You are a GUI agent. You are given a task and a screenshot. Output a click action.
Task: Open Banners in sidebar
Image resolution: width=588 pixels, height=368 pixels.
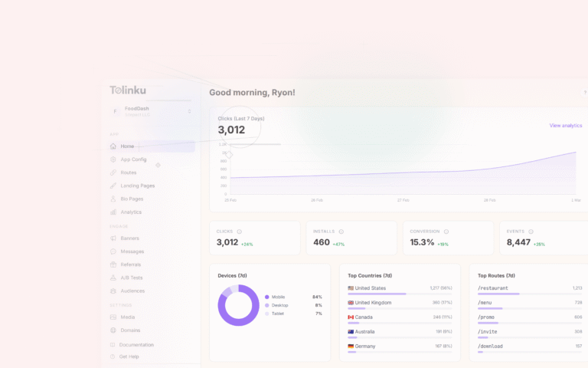point(152,238)
